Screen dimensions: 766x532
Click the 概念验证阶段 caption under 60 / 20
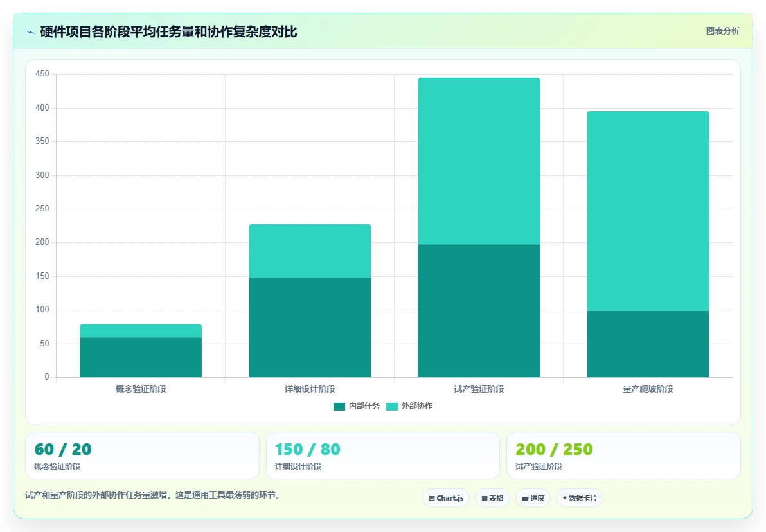point(57,466)
